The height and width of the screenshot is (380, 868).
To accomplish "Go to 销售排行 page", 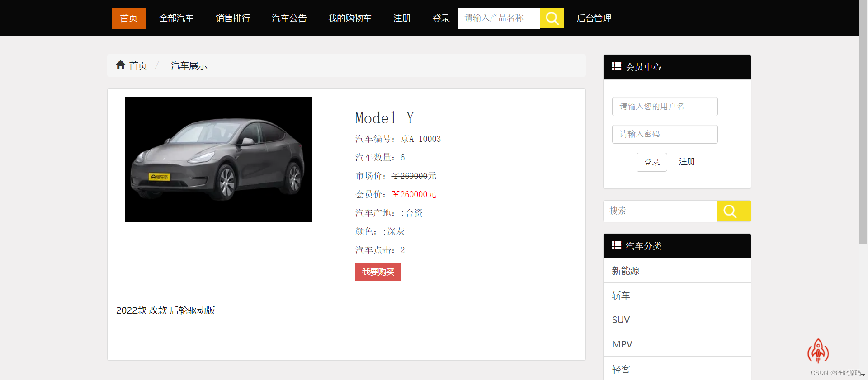I will [x=233, y=18].
